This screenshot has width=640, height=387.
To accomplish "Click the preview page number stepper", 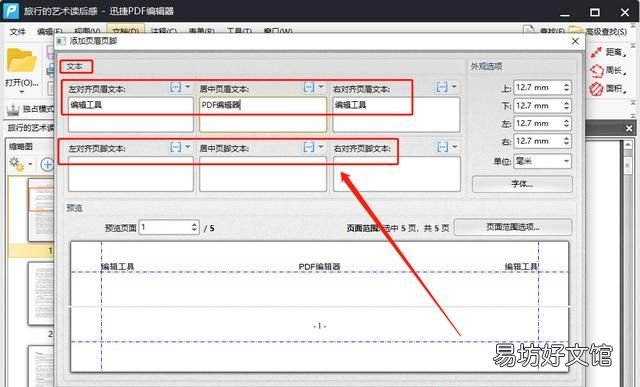I will (x=194, y=227).
